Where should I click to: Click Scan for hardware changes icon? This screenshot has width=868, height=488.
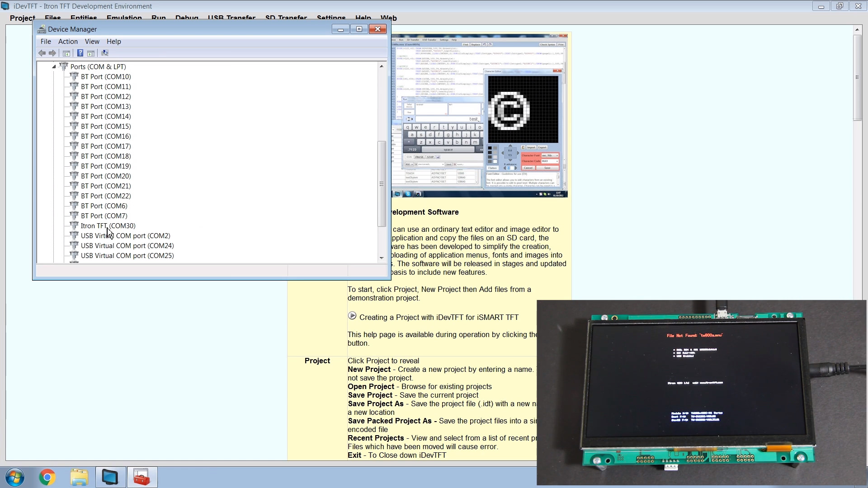point(105,53)
